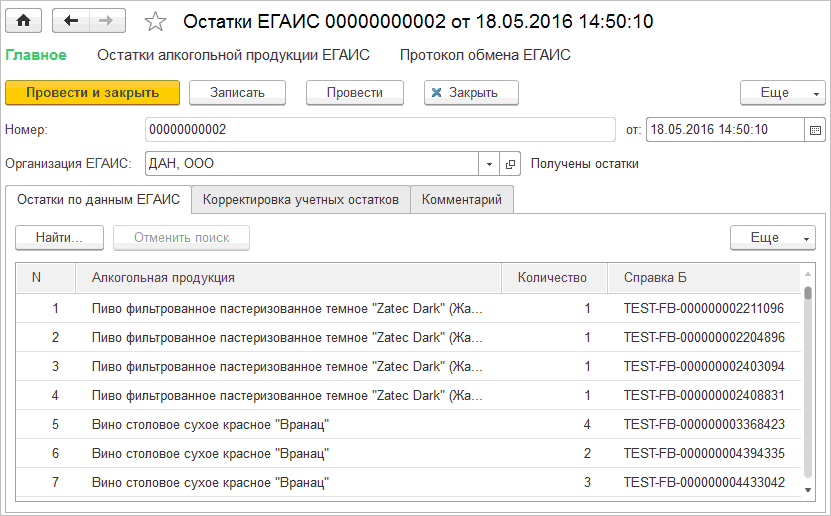The height and width of the screenshot is (516, 831).
Task: Click the Найти... search button
Action: (x=59, y=238)
